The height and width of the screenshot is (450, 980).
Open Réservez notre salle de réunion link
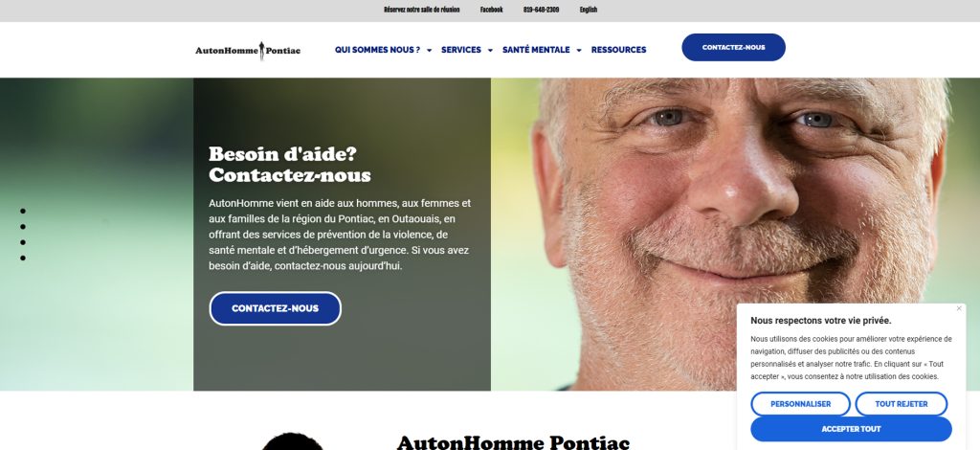pos(421,10)
